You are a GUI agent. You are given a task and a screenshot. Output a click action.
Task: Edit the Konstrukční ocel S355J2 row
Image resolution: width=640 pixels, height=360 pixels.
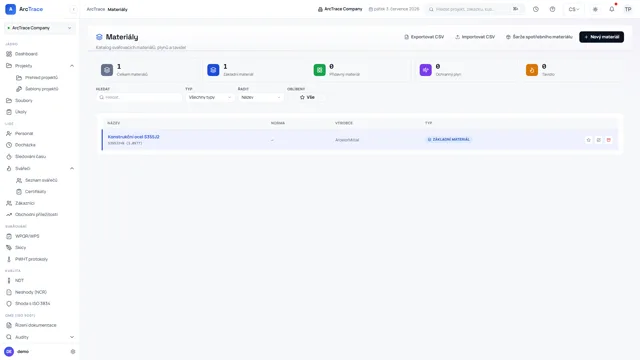click(598, 140)
